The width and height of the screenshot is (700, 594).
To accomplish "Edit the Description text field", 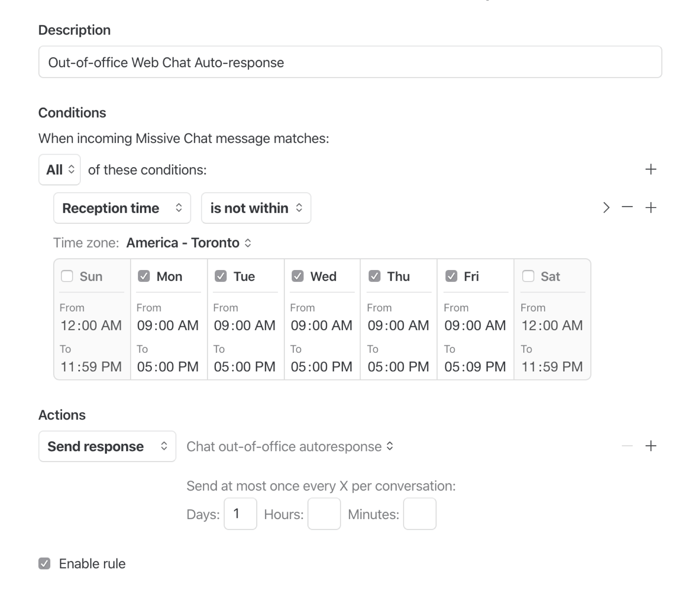I will [x=349, y=62].
